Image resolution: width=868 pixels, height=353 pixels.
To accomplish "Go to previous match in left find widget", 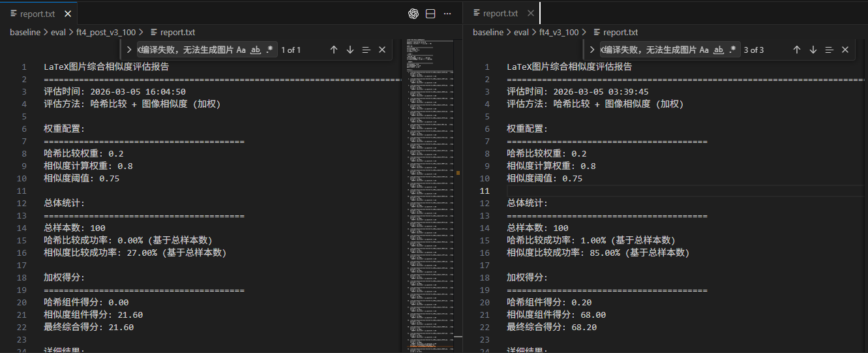I will click(x=334, y=50).
